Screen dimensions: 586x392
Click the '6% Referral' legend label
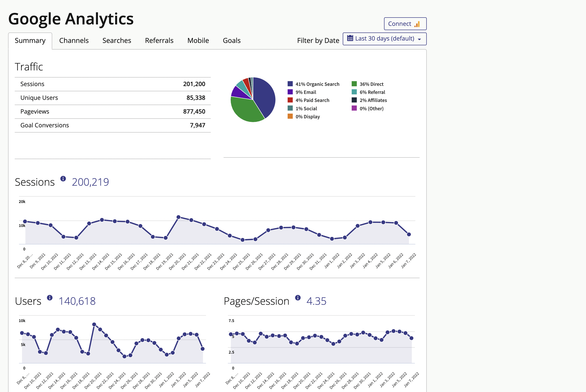pyautogui.click(x=372, y=92)
